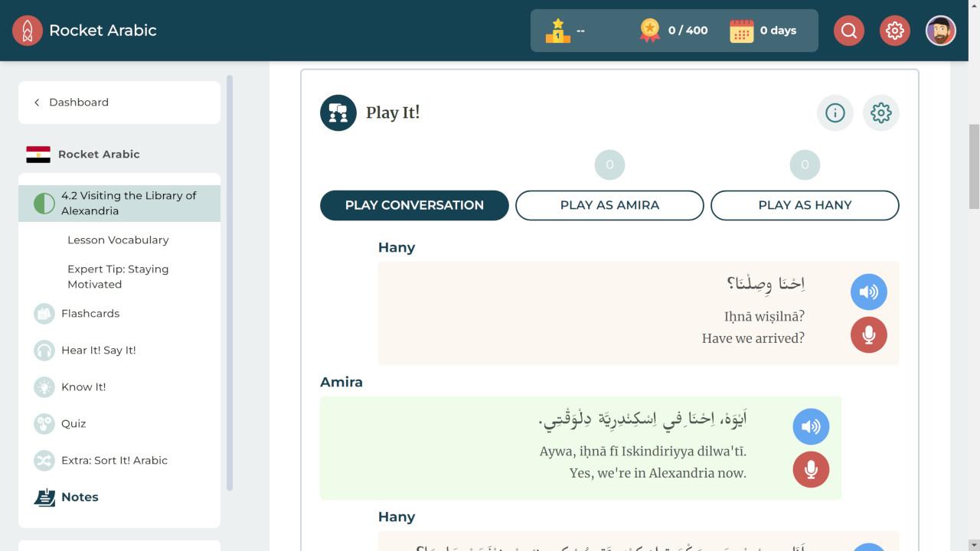This screenshot has height=551, width=980.
Task: Open Extra: Sort It! Arabic
Action: tap(114, 460)
